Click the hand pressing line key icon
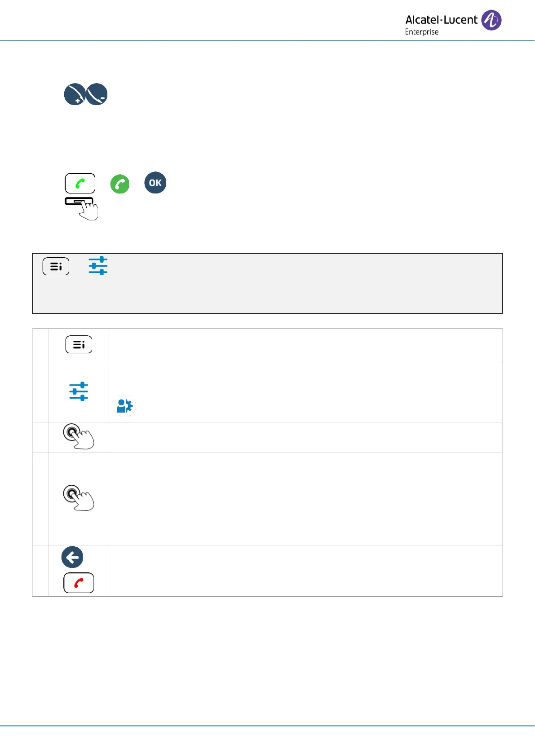The height and width of the screenshot is (756, 535). click(x=82, y=208)
